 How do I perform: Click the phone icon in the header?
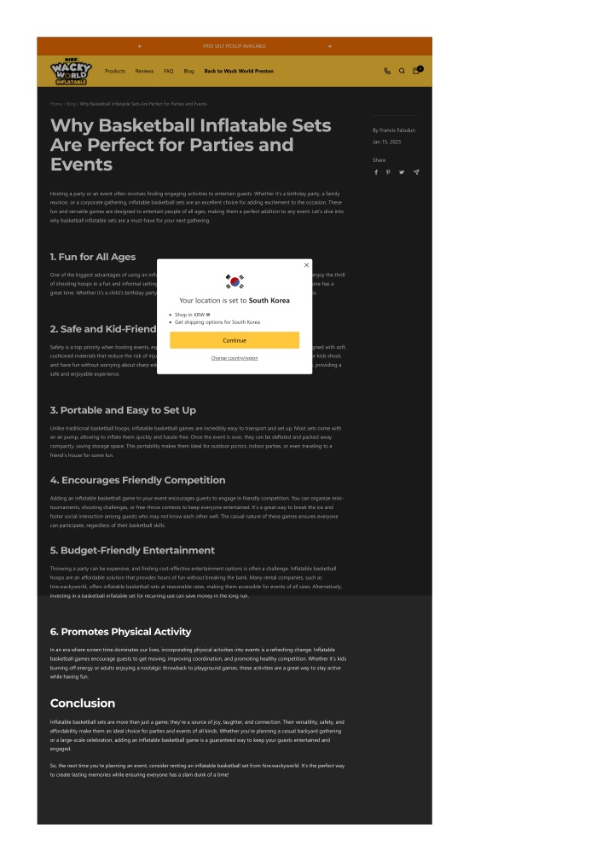pos(387,71)
